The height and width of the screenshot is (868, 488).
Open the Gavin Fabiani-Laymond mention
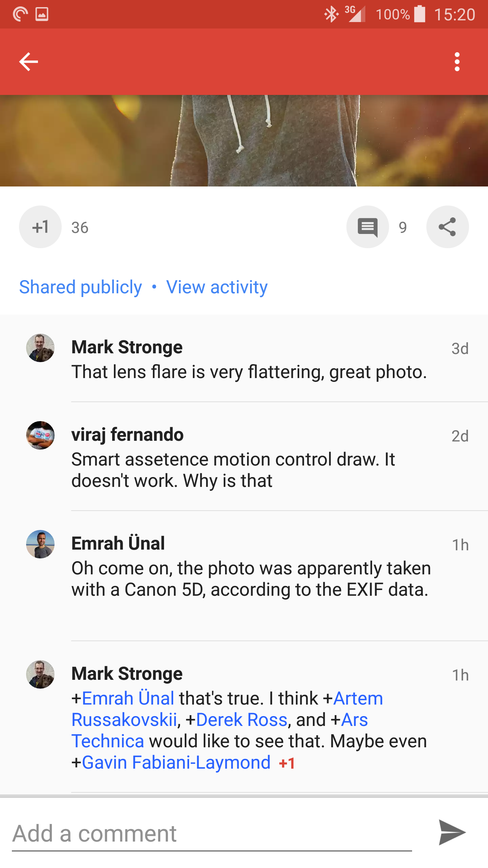176,763
